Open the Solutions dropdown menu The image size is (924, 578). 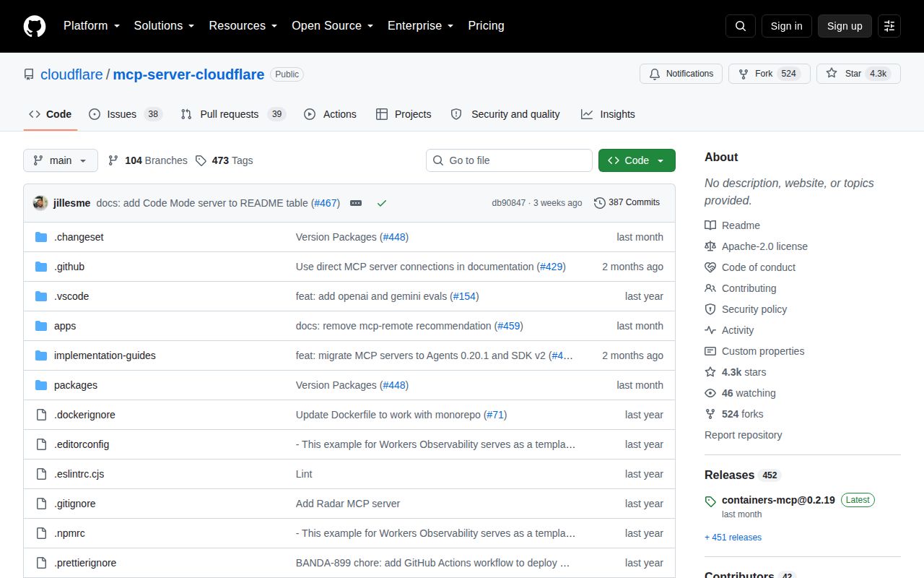click(x=164, y=26)
